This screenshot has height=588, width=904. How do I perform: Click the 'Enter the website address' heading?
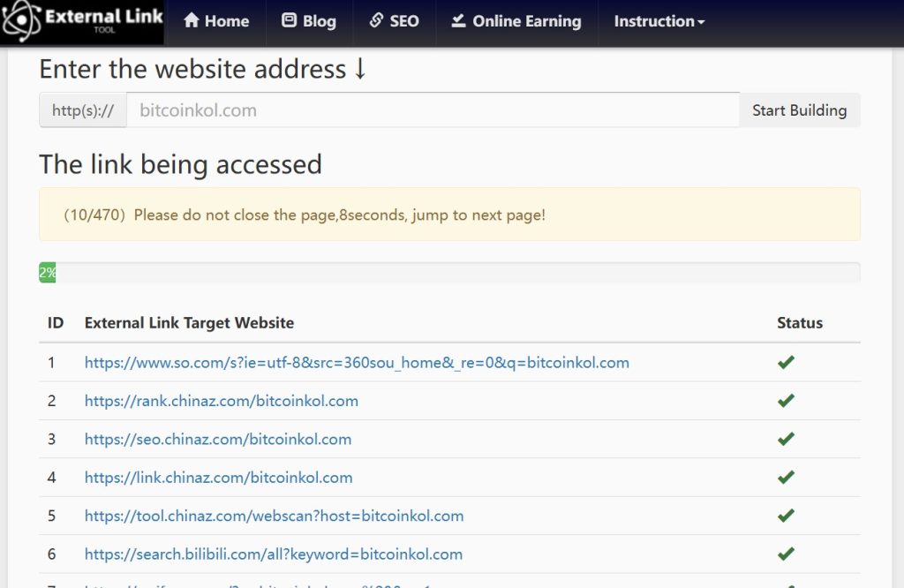(203, 69)
